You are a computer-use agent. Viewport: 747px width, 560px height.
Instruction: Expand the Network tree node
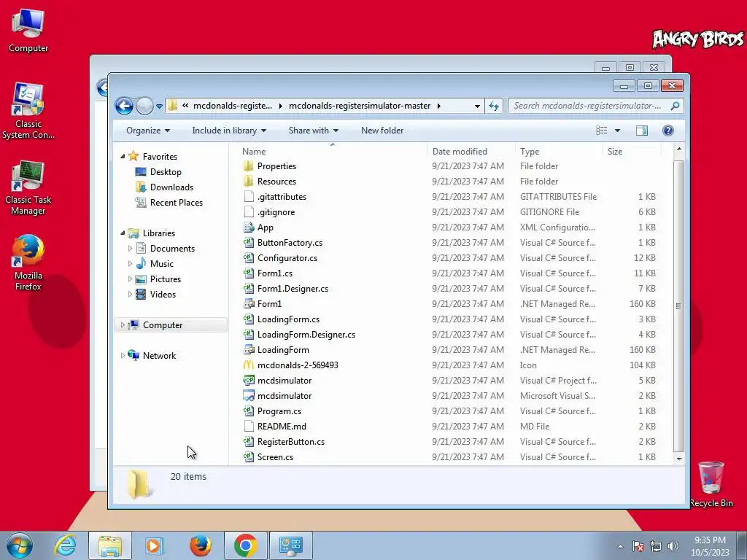click(x=123, y=355)
